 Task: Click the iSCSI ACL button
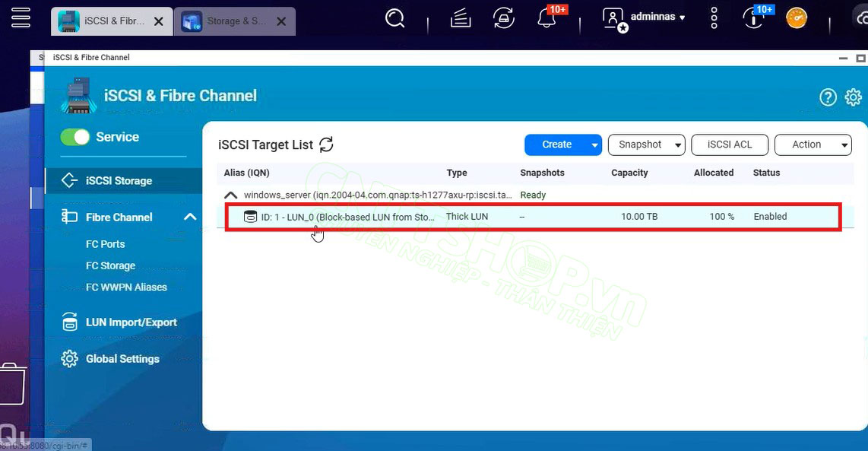click(x=729, y=145)
